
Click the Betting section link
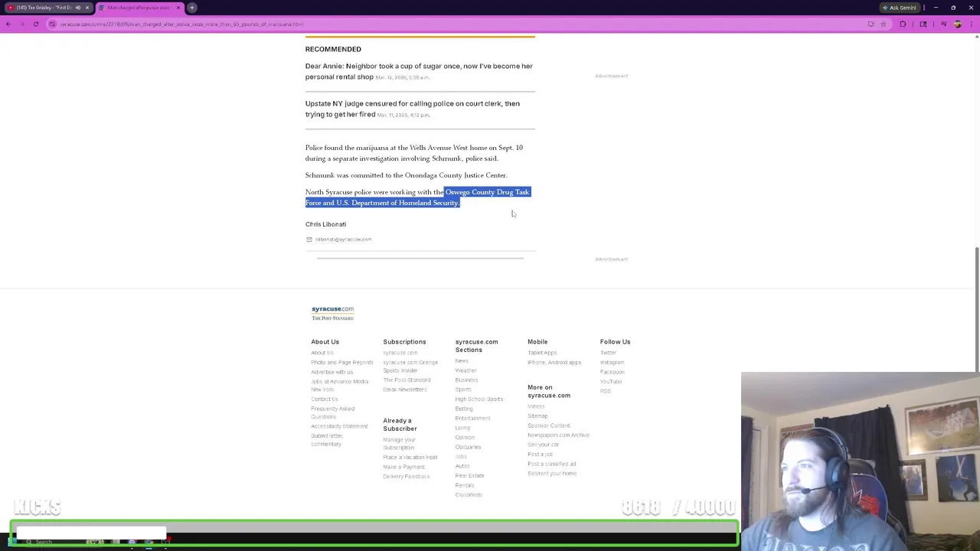[464, 409]
